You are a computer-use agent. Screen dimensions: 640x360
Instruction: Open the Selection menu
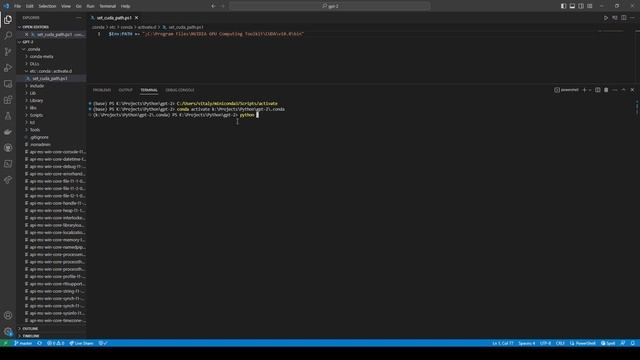tap(47, 6)
